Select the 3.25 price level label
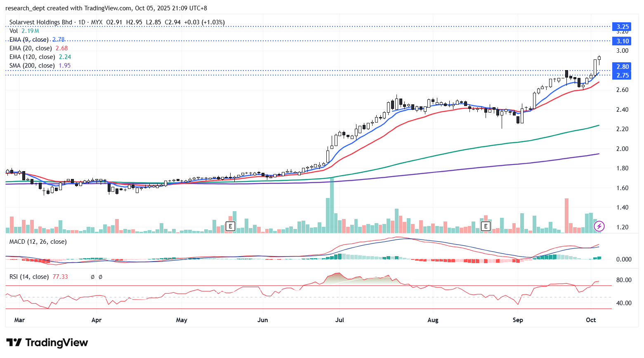The width and height of the screenshot is (644, 358). 623,27
